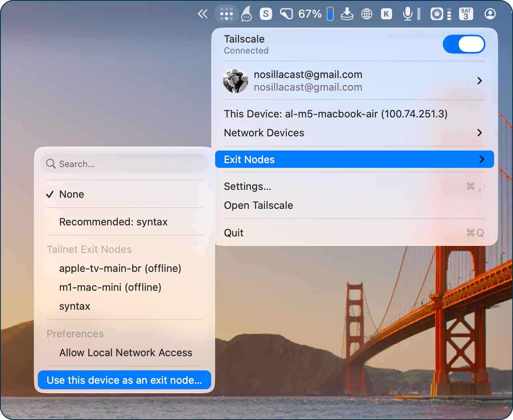
Task: Click the SAT 3 calendar icon
Action: (466, 14)
